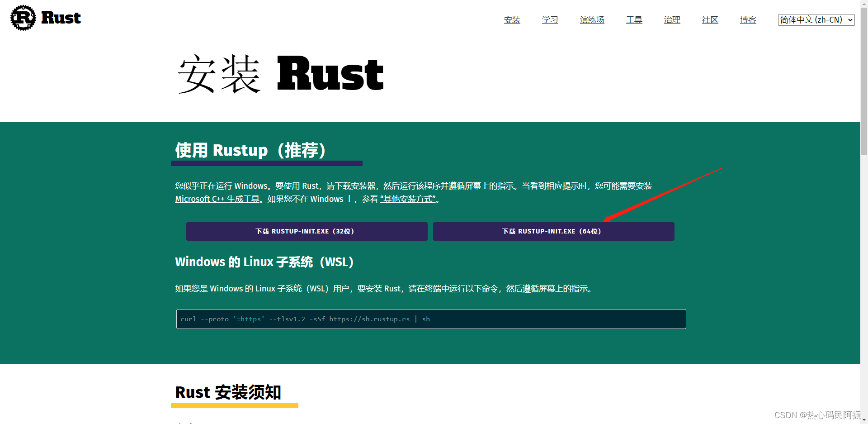Open the 社区 nav link
The image size is (868, 424).
pos(710,20)
